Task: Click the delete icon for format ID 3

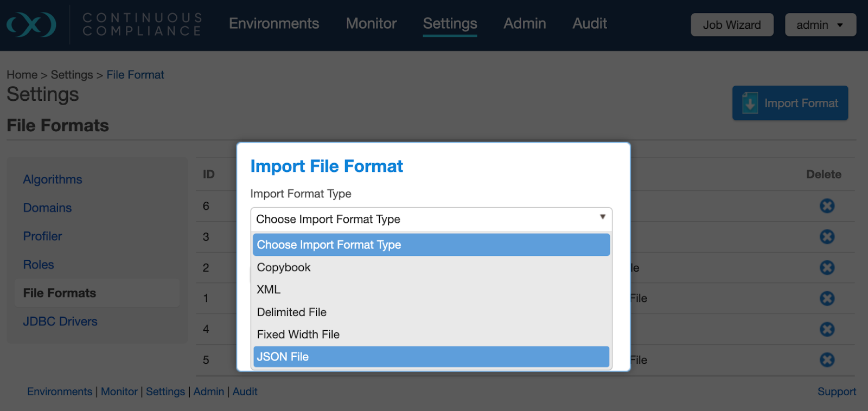Action: coord(827,237)
